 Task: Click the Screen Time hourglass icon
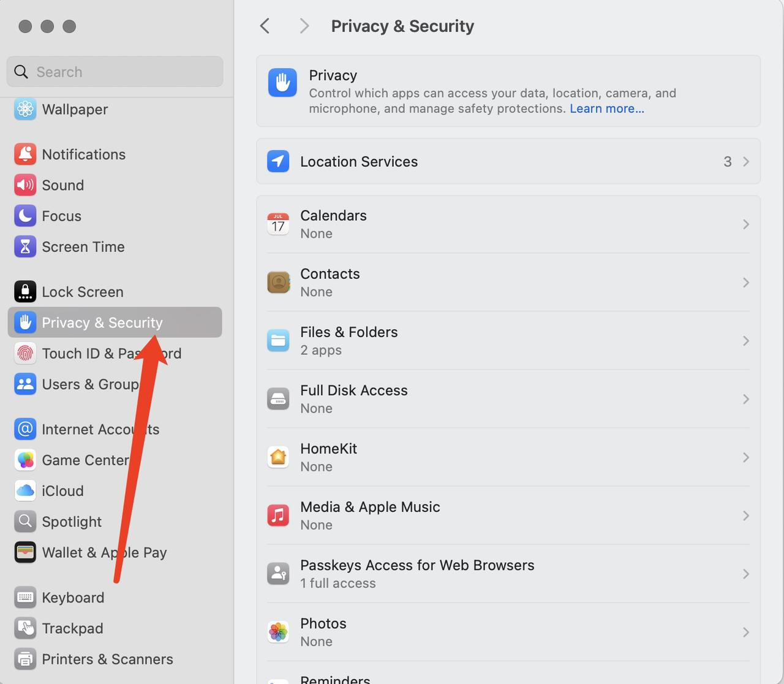[x=25, y=246]
